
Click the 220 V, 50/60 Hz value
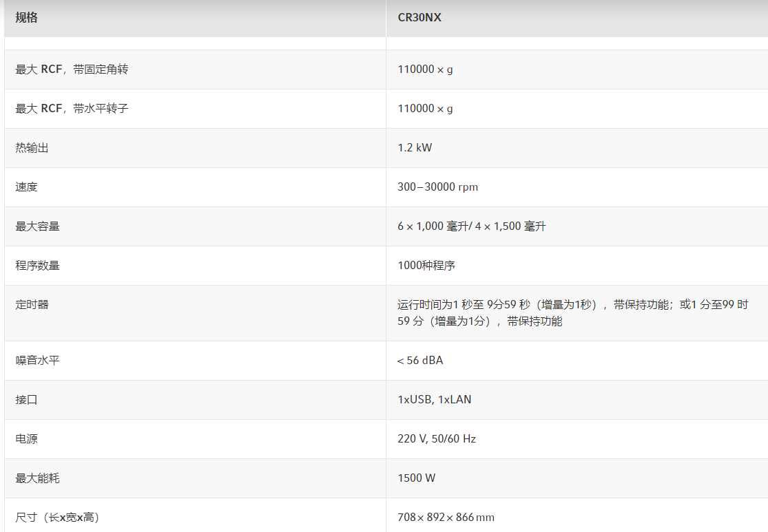[437, 439]
